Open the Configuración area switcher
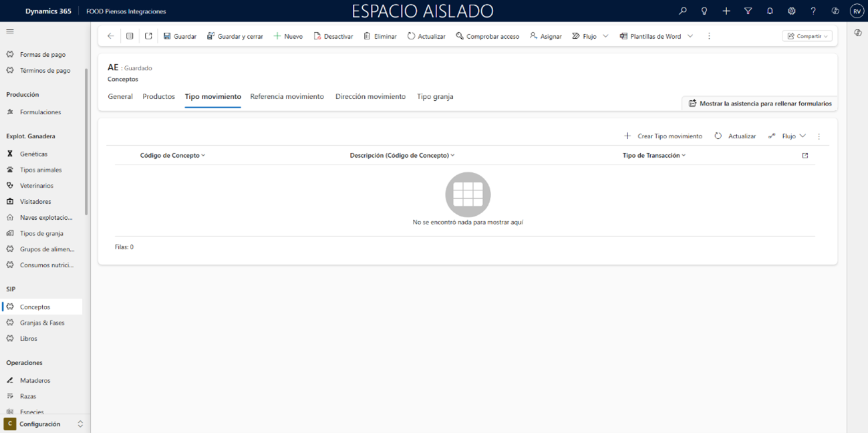This screenshot has height=433, width=868. (x=45, y=424)
